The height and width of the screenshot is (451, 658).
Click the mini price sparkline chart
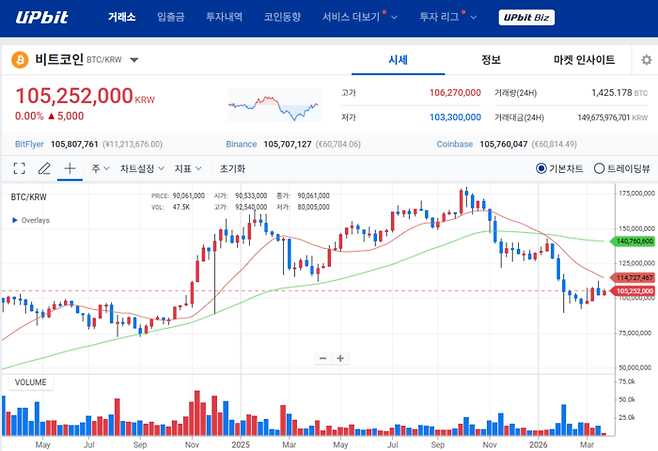273,105
